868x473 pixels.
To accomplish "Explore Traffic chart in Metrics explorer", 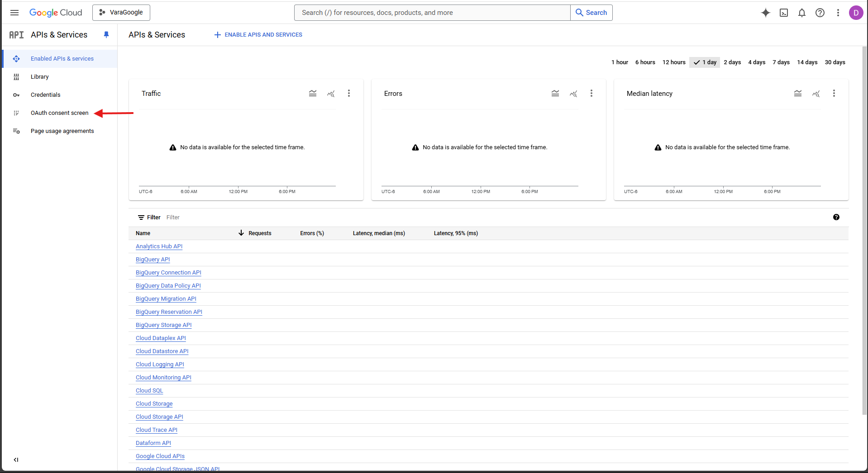I will [331, 94].
